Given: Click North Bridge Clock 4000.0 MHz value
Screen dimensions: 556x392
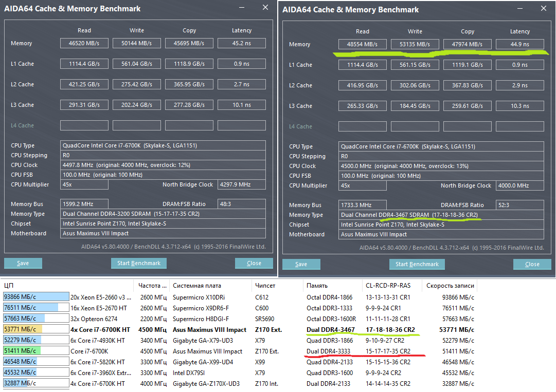Looking at the screenshot, I should click(x=520, y=185).
